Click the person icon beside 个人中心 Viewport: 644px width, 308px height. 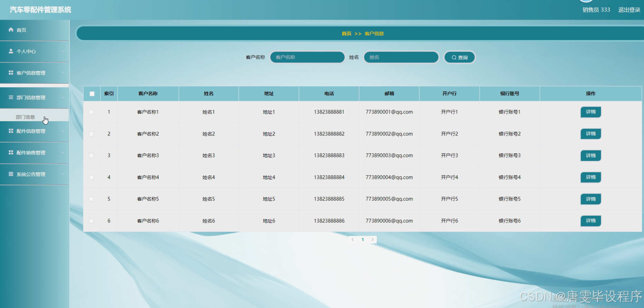tap(11, 51)
